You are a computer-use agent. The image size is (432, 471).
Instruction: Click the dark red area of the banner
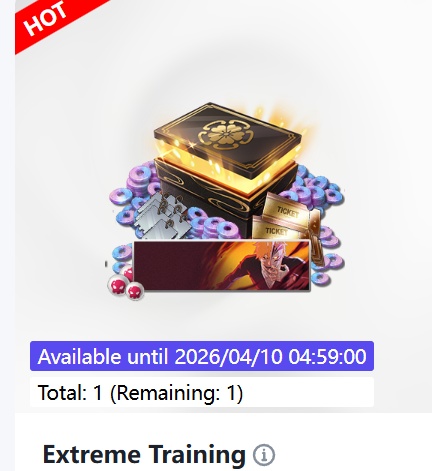[x=170, y=265]
